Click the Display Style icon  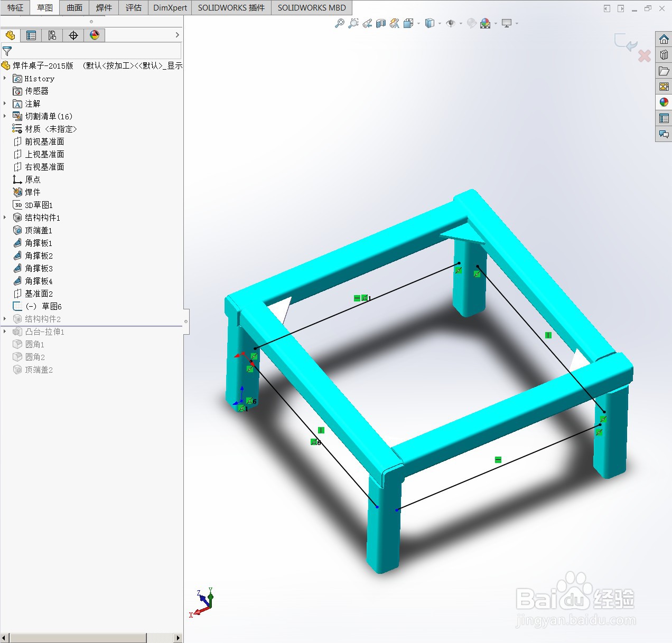click(x=430, y=23)
